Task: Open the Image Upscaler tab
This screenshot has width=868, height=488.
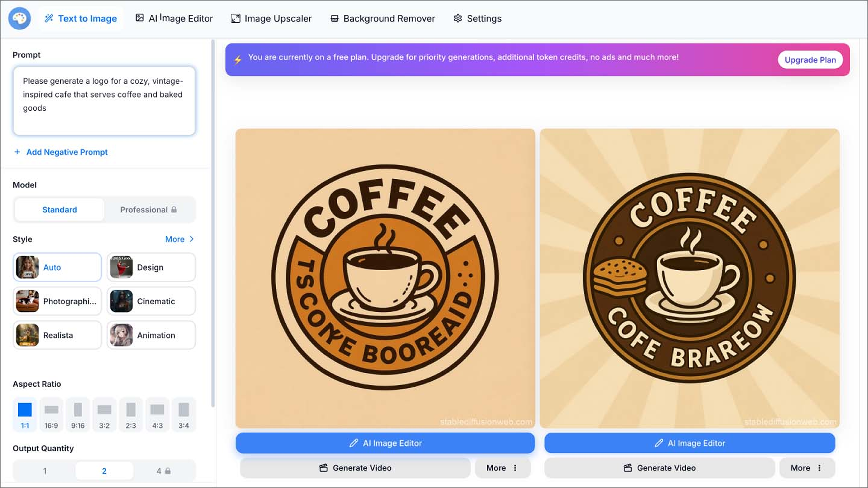Action: coord(271,18)
